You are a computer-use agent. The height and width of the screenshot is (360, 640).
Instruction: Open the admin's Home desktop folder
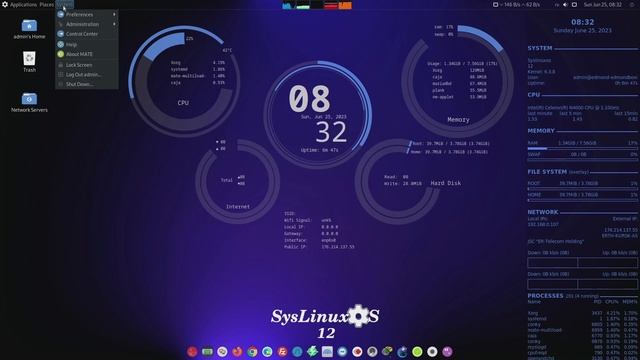click(29, 29)
